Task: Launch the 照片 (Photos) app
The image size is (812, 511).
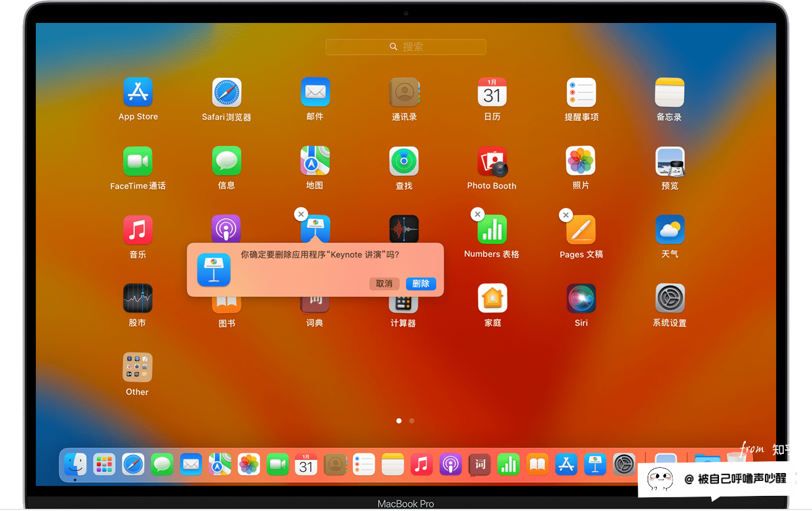Action: pyautogui.click(x=581, y=161)
